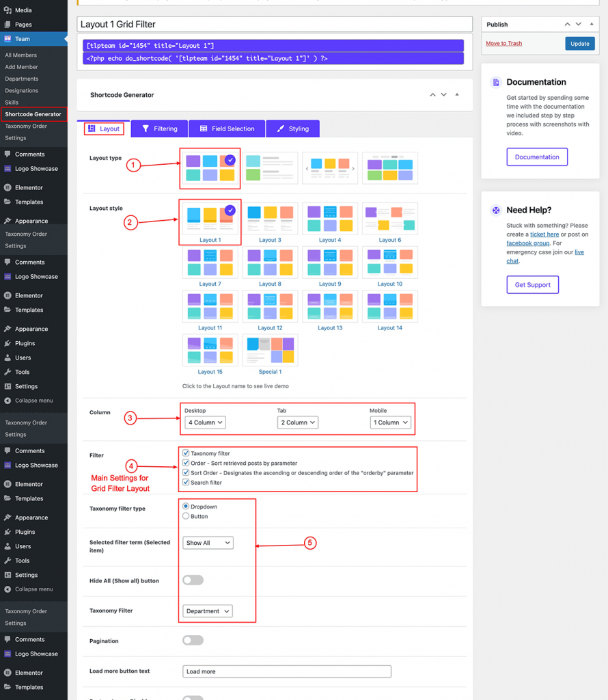Viewport: 608px width, 700px height.
Task: Switch to the Filtering tab
Action: (159, 129)
